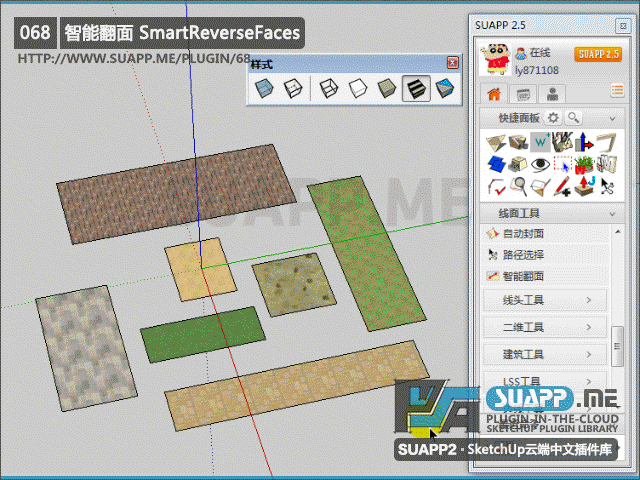Click the blue up and red right arrows icon
Image resolution: width=640 pixels, height=480 pixels.
[x=584, y=142]
